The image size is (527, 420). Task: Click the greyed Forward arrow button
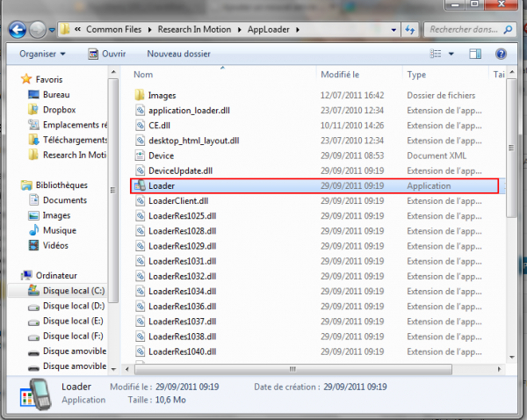pos(37,30)
